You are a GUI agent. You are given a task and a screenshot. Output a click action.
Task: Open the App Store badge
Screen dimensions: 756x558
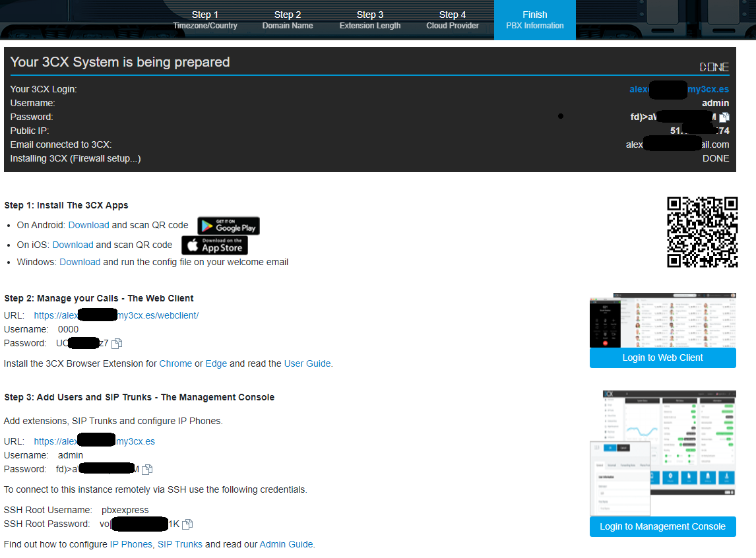214,245
